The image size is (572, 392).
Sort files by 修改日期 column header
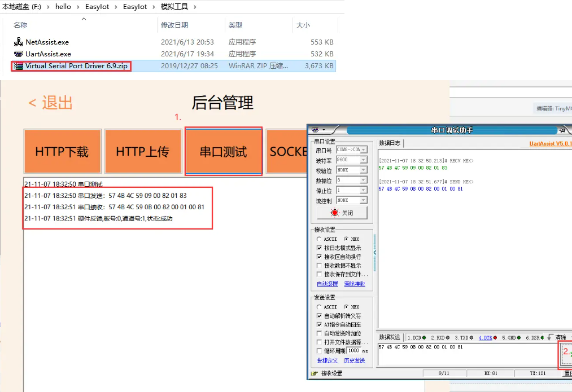pos(174,25)
